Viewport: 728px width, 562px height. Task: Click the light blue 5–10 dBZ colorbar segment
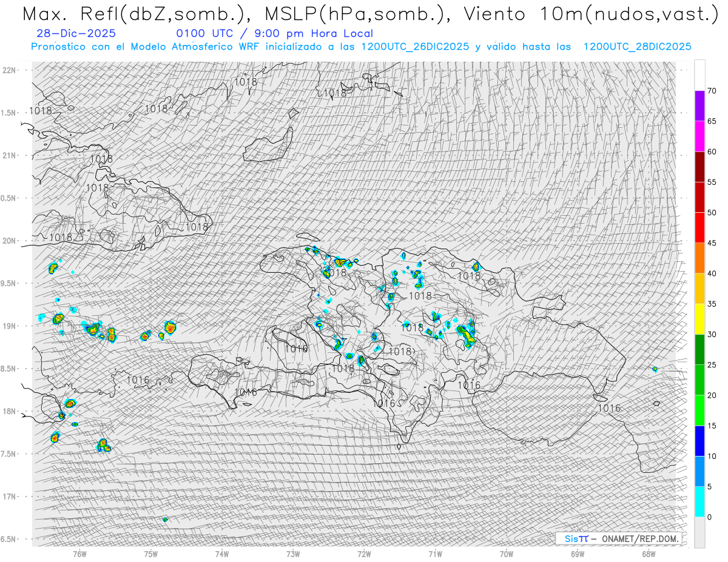pyautogui.click(x=699, y=472)
